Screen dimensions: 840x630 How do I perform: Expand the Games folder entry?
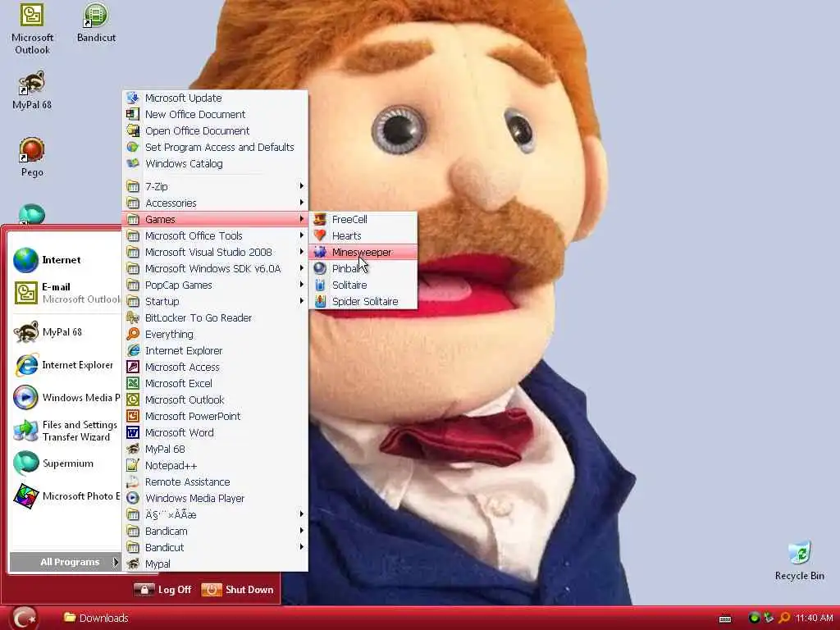[x=216, y=219]
